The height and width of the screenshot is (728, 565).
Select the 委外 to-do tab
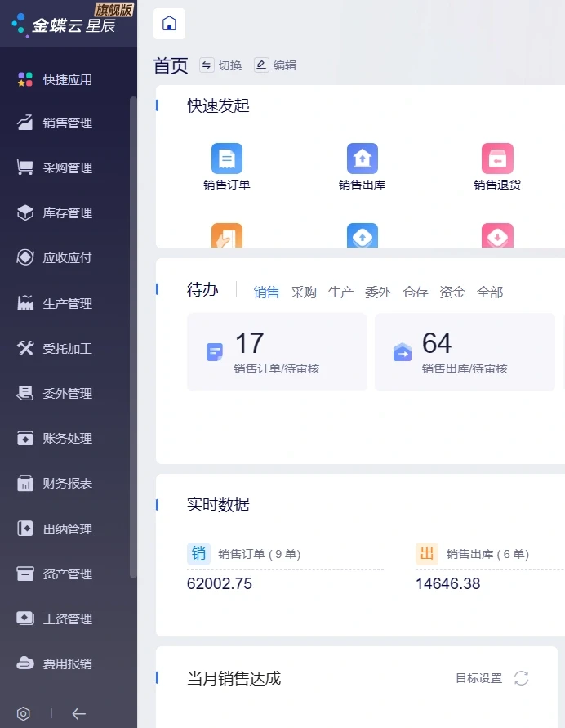[x=378, y=292]
